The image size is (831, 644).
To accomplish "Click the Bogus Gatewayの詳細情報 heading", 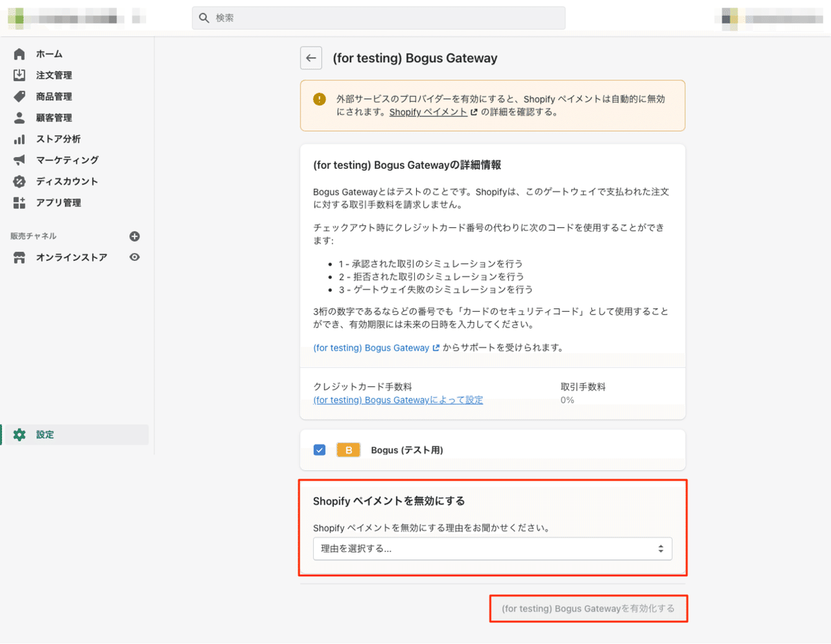I will pos(407,166).
